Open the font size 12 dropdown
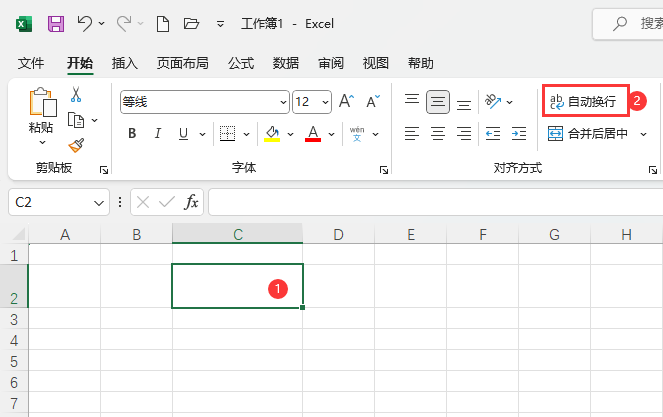Viewport: 663px width, 417px height. [325, 102]
